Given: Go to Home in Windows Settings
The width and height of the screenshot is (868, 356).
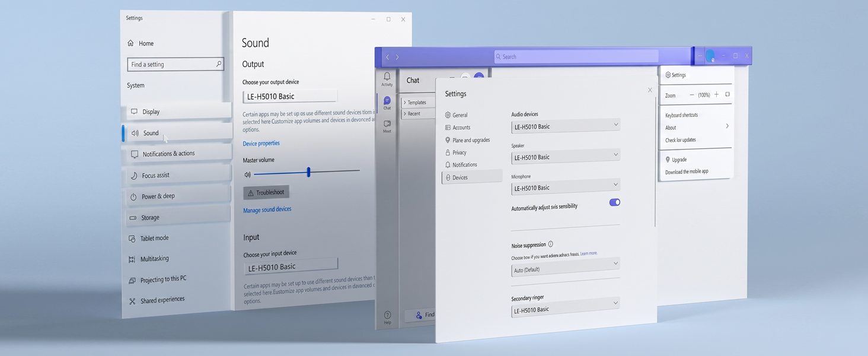Looking at the screenshot, I should point(141,43).
